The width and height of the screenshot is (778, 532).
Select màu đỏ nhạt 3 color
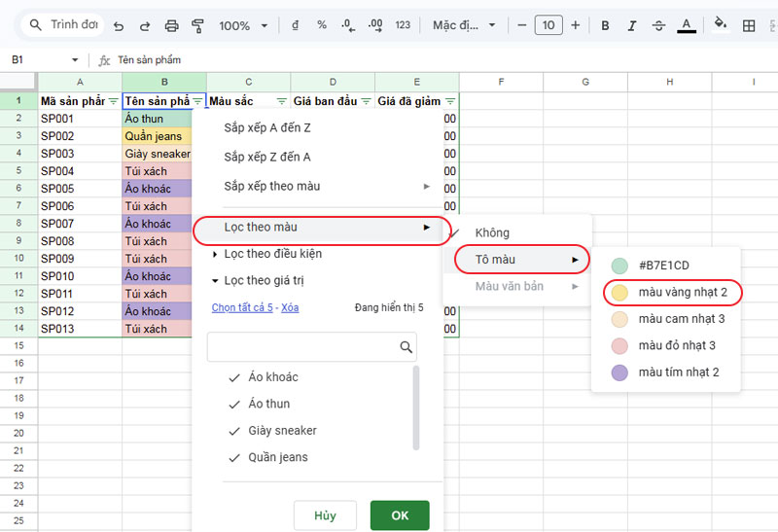(x=666, y=346)
